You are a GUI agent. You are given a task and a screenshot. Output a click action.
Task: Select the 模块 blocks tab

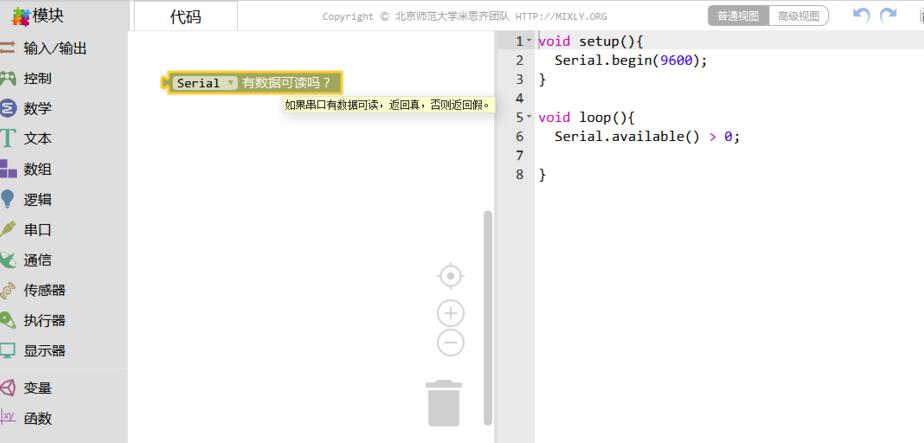click(x=47, y=15)
